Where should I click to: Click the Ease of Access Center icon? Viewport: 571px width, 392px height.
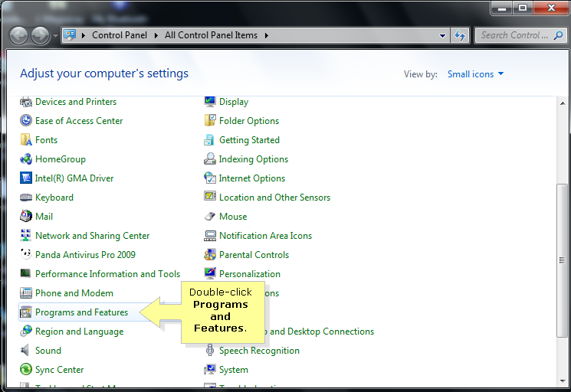tap(26, 121)
